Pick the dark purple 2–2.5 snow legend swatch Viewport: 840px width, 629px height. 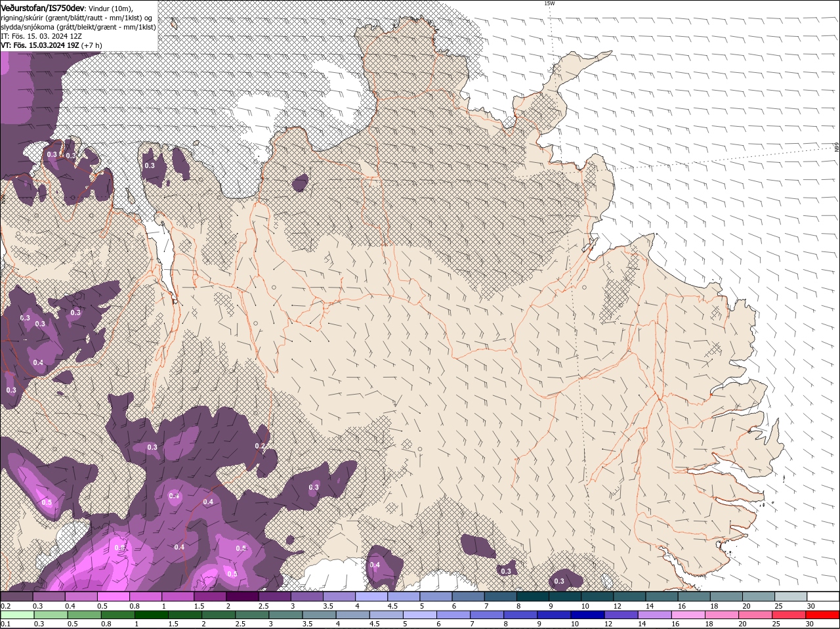pos(241,596)
